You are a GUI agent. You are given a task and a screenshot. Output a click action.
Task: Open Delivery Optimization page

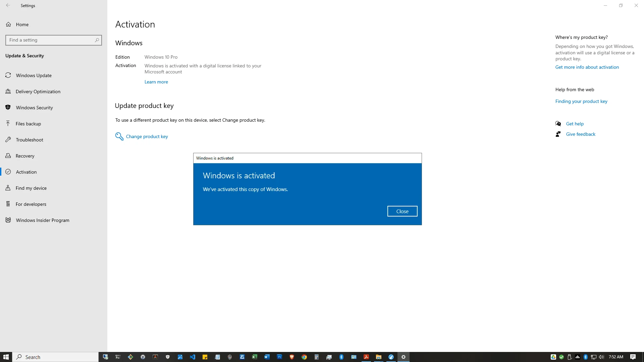click(x=54, y=92)
